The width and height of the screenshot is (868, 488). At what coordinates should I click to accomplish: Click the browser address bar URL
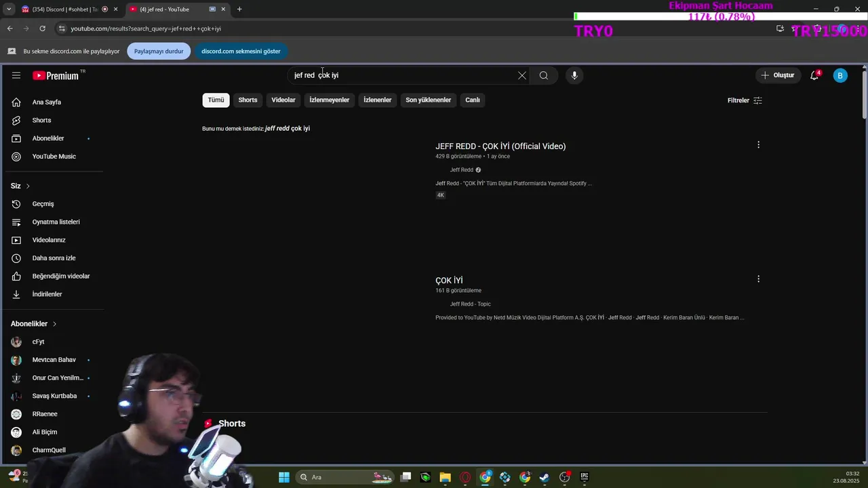(146, 28)
